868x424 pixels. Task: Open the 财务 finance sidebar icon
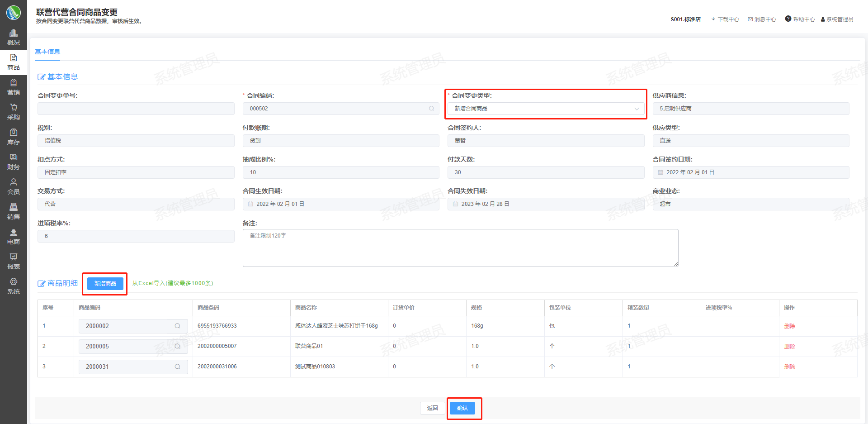(x=14, y=157)
